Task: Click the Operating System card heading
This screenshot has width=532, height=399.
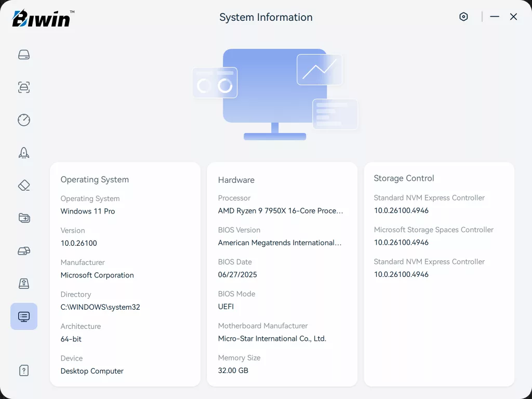Action: [95, 179]
